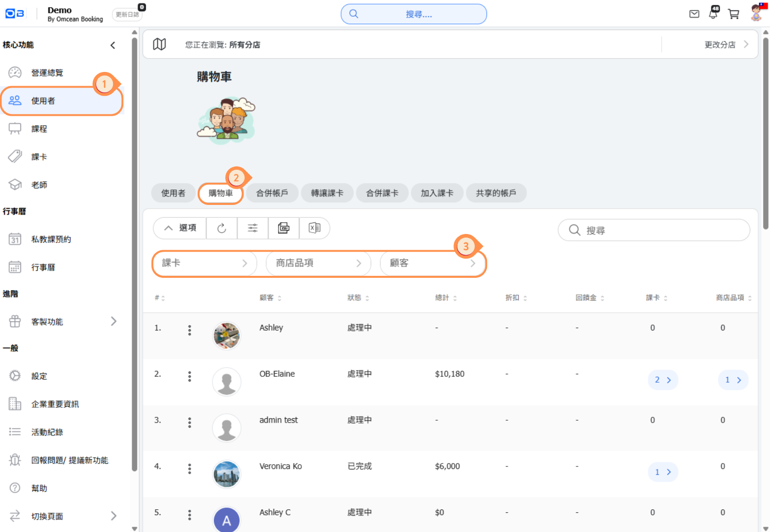Switch to the 合併帳戶 tab
The height and width of the screenshot is (532, 770).
pyautogui.click(x=272, y=193)
